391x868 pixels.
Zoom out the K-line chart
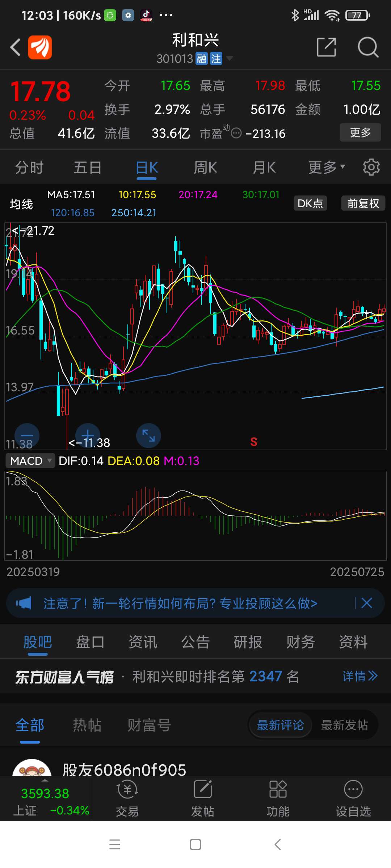click(x=27, y=435)
